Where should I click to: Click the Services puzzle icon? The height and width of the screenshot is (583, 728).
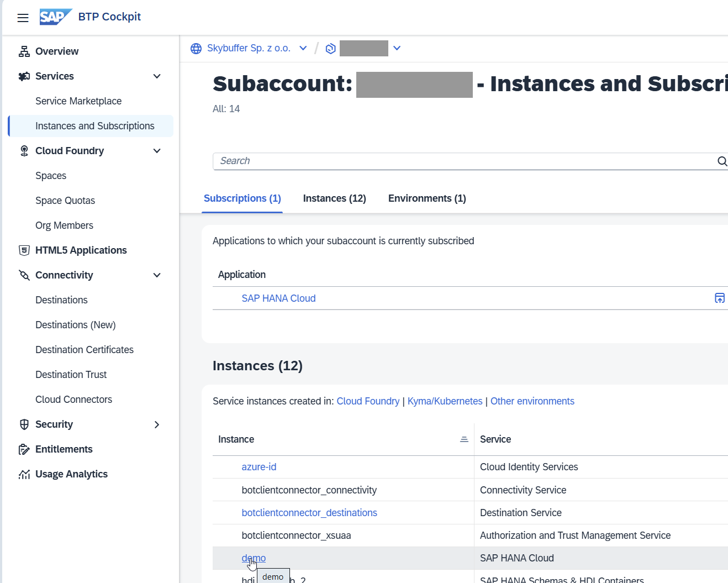[24, 76]
